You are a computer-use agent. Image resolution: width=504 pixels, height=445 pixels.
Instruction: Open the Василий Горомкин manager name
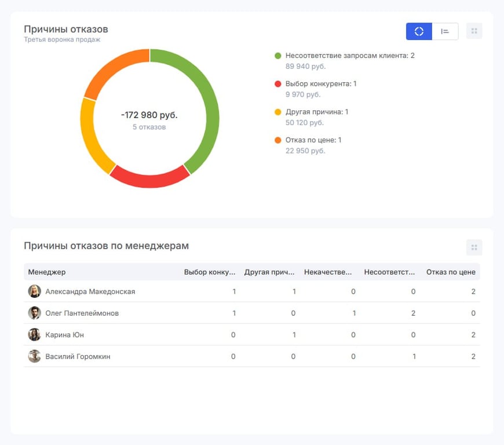click(x=78, y=356)
